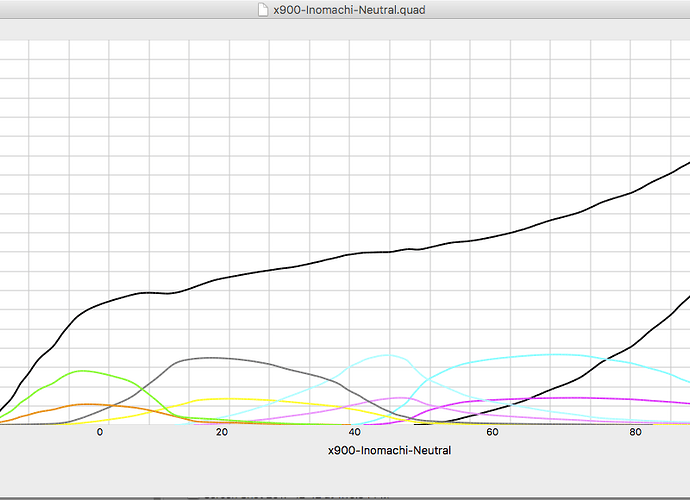Click the upper black curve's right end

(686, 163)
